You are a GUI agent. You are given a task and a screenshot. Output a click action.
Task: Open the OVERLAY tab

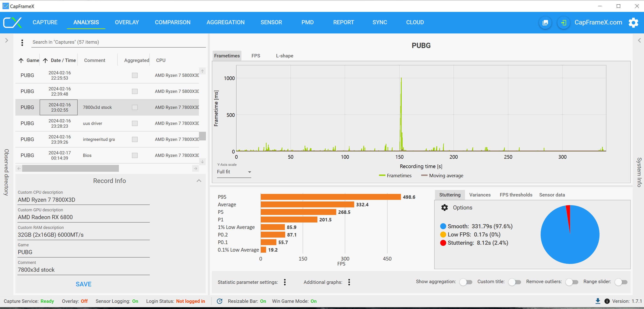click(127, 22)
